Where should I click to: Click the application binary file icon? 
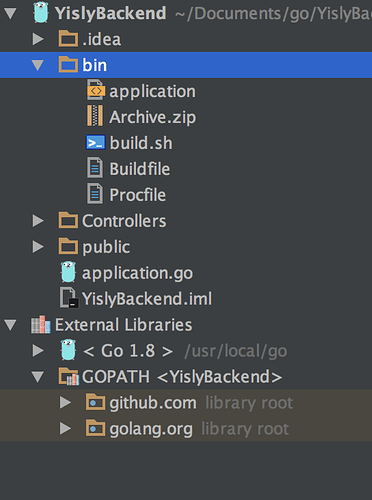pyautogui.click(x=96, y=90)
